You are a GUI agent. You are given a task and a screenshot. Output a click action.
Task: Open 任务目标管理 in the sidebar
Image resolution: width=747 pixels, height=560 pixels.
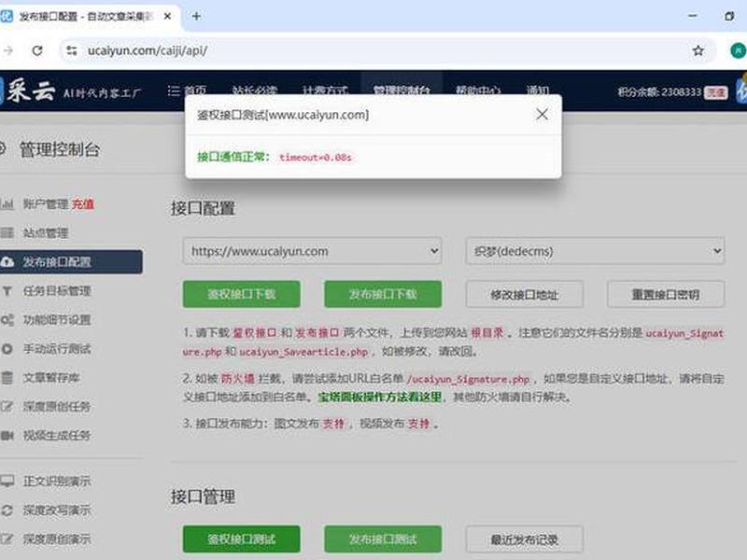pos(57,291)
